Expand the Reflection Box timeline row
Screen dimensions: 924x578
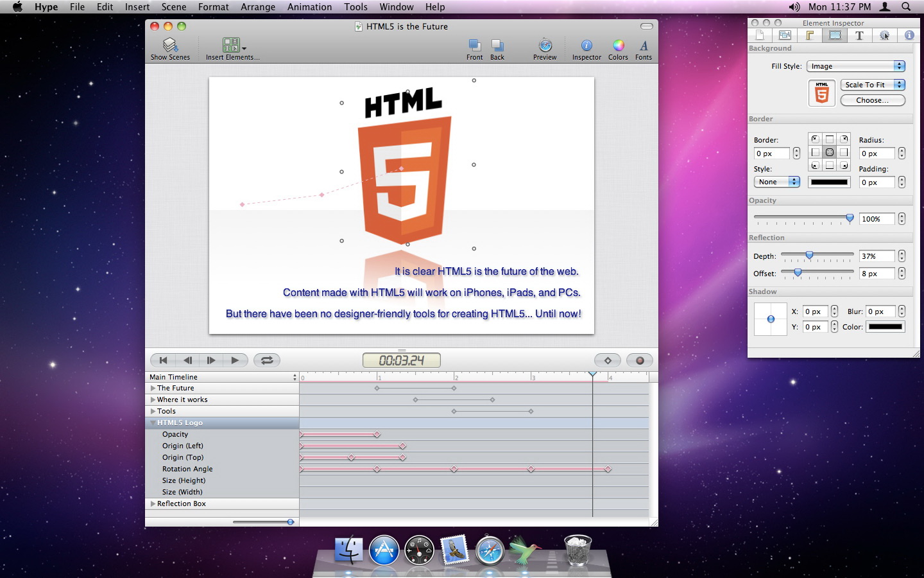(x=153, y=504)
